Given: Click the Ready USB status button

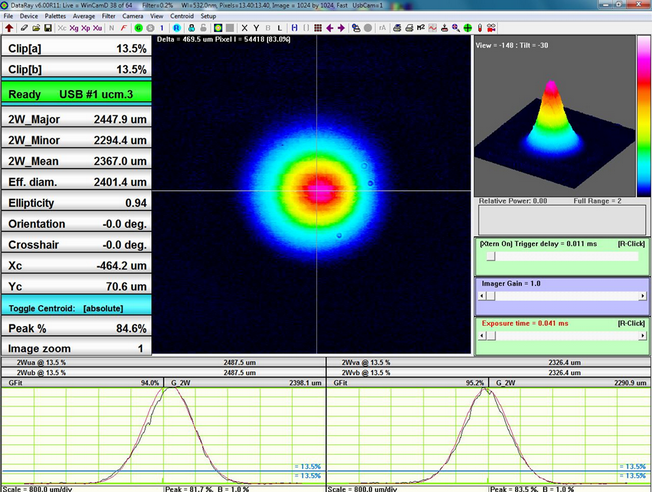Looking at the screenshot, I should tap(76, 94).
